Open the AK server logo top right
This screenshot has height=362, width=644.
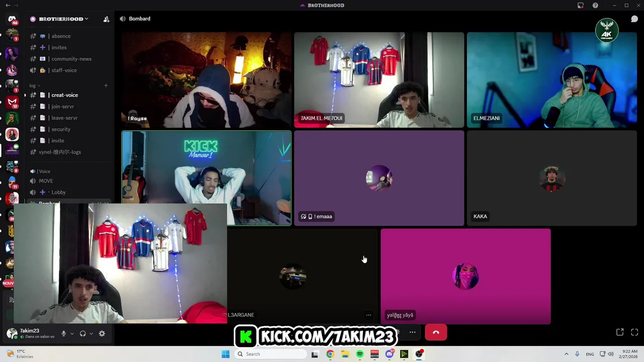pyautogui.click(x=607, y=31)
